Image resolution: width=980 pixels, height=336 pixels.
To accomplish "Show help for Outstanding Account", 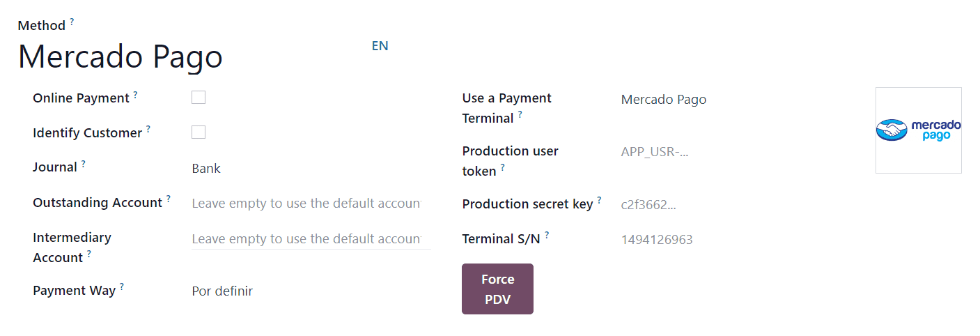I will pyautogui.click(x=169, y=199).
